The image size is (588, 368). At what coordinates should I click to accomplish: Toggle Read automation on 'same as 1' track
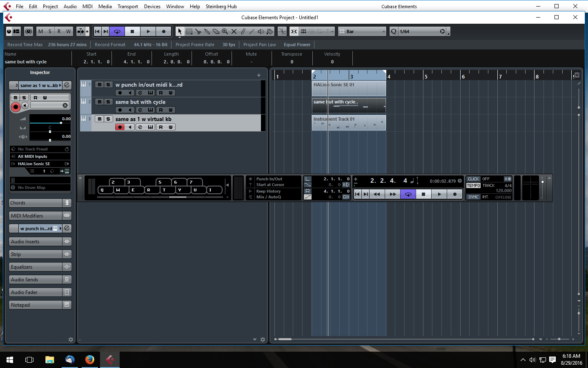coord(161,127)
